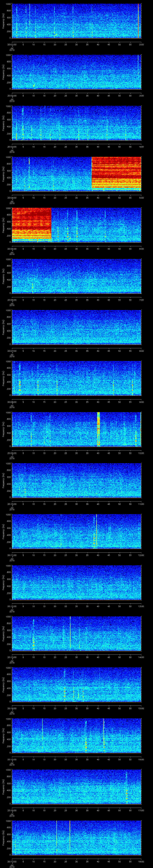Click the 20:05:00 start time label

coord(12,249)
